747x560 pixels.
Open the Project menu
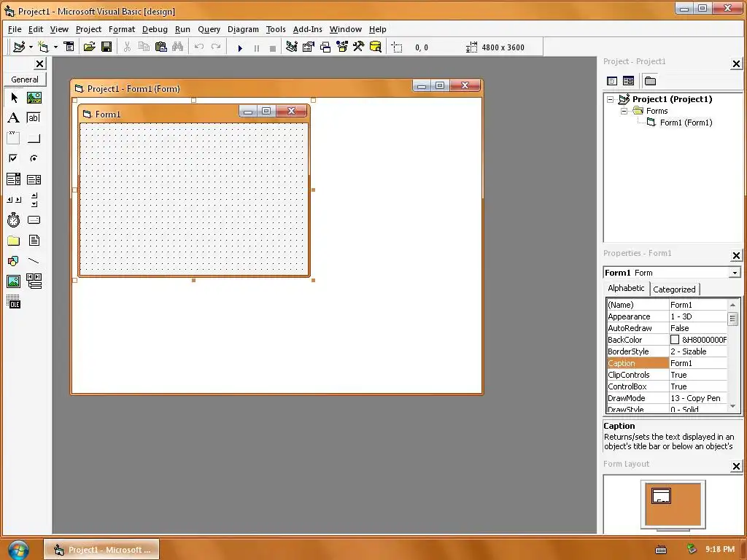[88, 29]
